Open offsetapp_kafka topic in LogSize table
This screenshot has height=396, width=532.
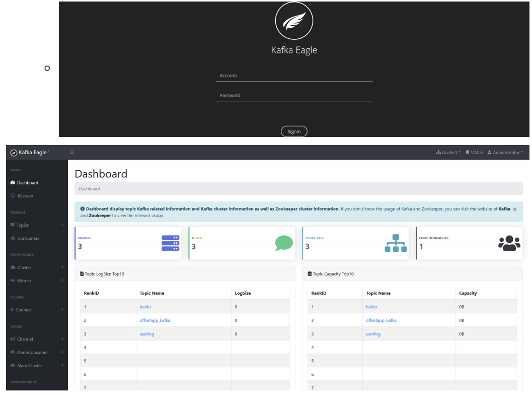coord(155,320)
